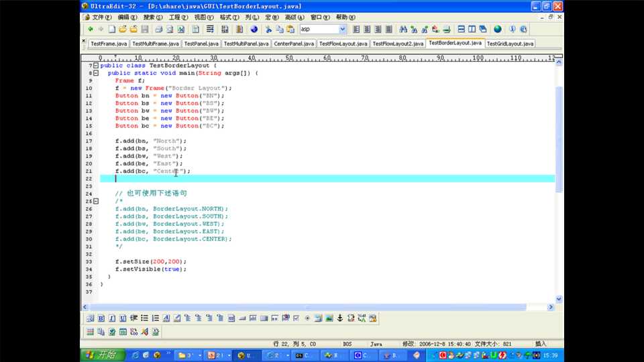Close the file tab bar with the X
Viewport: 644px width, 362px height.
point(84,41)
